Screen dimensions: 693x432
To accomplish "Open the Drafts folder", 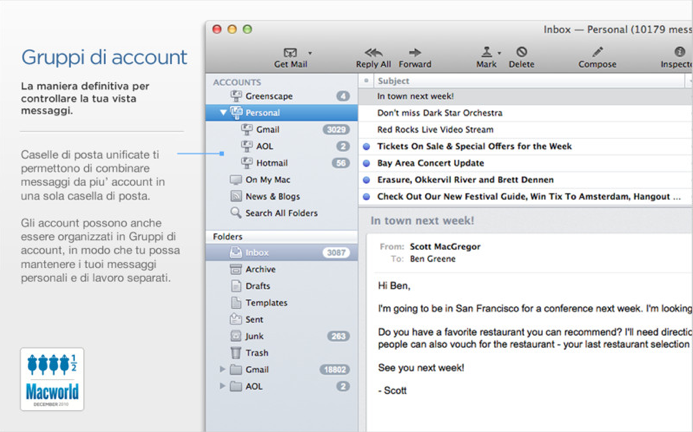I will (x=282, y=286).
